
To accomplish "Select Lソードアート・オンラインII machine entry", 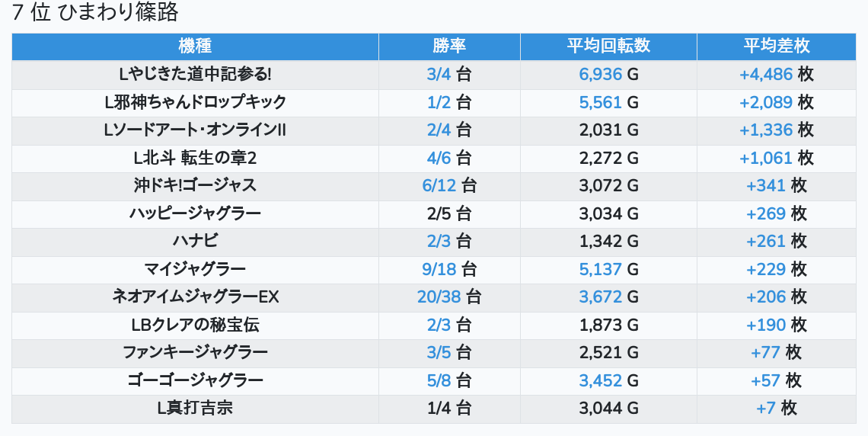I will coord(195,130).
